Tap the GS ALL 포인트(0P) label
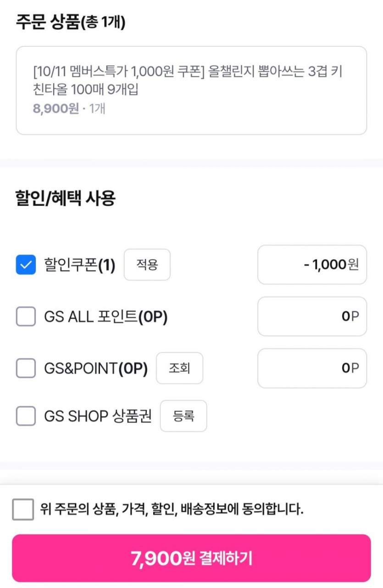383x588 pixels. point(105,317)
